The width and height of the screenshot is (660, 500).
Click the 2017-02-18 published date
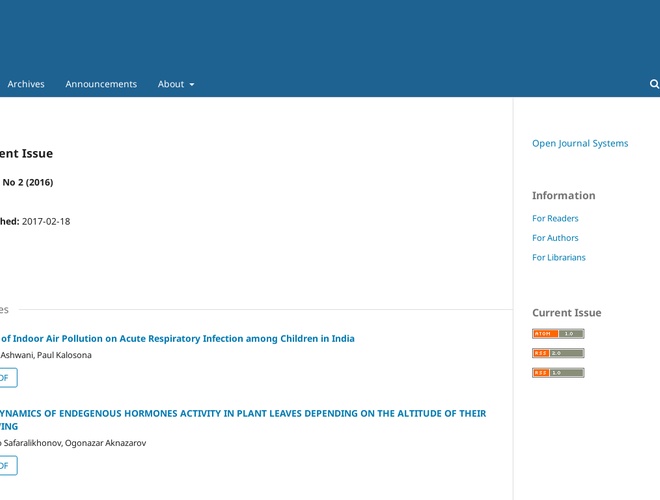point(46,221)
